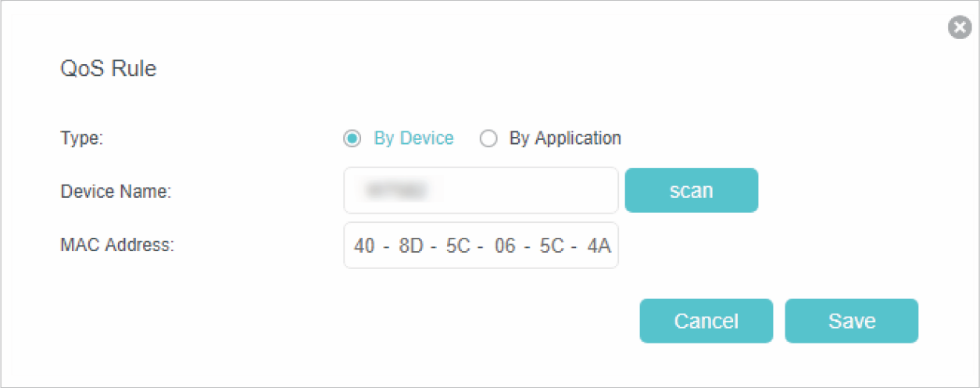Click the "By Device" label text

point(413,138)
